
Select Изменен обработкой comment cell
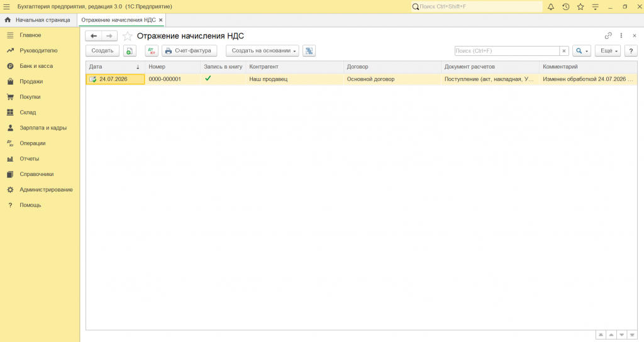[x=588, y=79]
